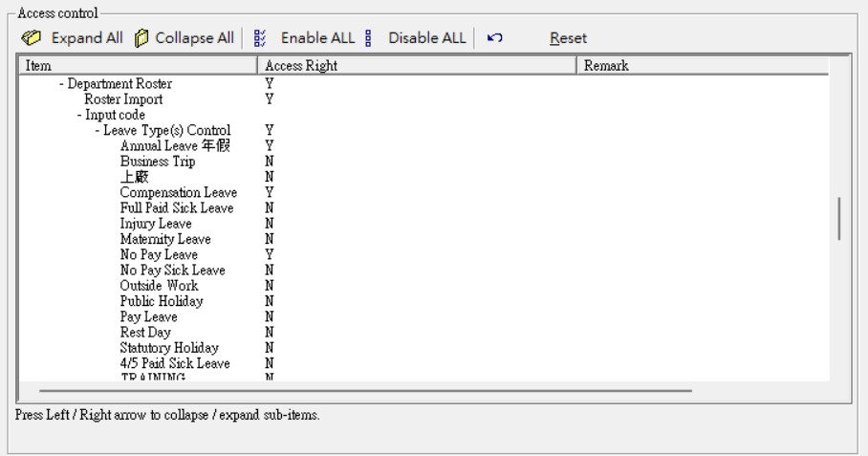Toggle Access Right for No Pay Leave
This screenshot has width=868, height=456.
pos(270,255)
